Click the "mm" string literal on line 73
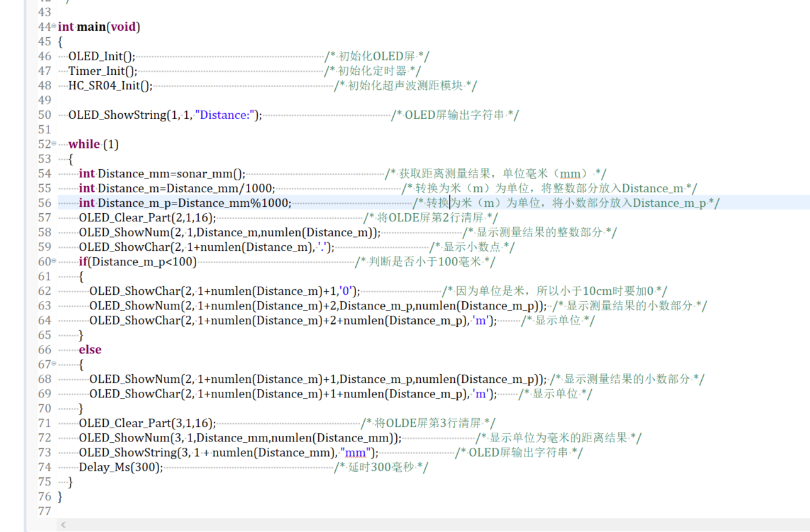The width and height of the screenshot is (810, 532). [355, 452]
